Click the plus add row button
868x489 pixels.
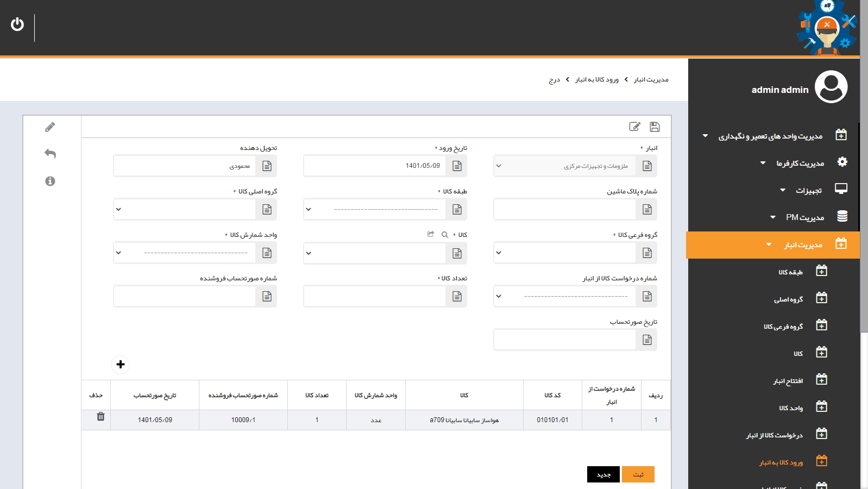point(121,365)
